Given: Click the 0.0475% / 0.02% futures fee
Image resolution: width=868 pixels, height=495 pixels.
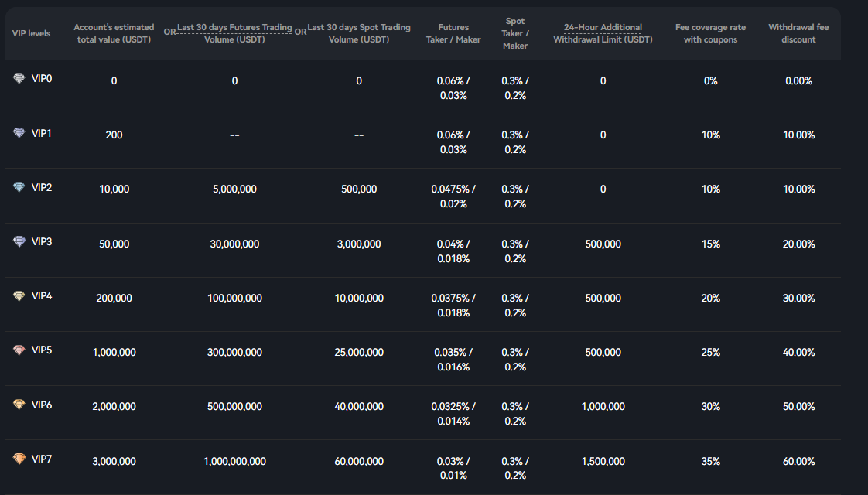Looking at the screenshot, I should (x=453, y=196).
